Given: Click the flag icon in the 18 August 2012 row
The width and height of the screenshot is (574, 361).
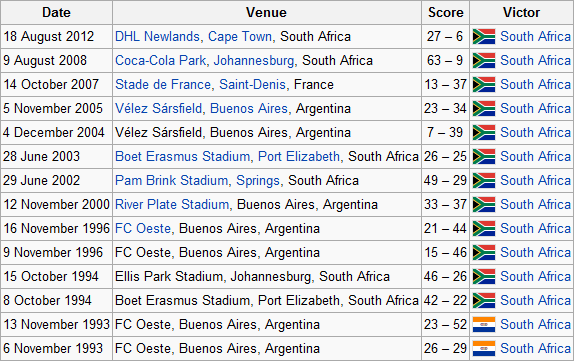Looking at the screenshot, I should 484,37.
